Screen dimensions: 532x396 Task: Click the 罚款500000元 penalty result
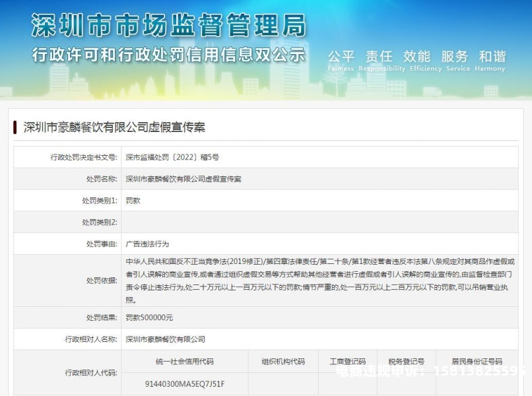pos(149,317)
